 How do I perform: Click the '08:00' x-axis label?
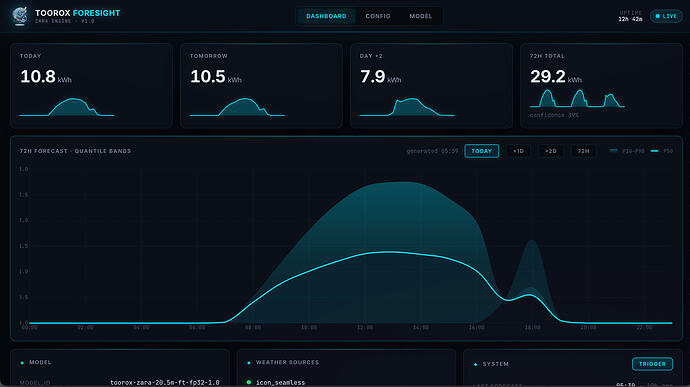tap(253, 328)
